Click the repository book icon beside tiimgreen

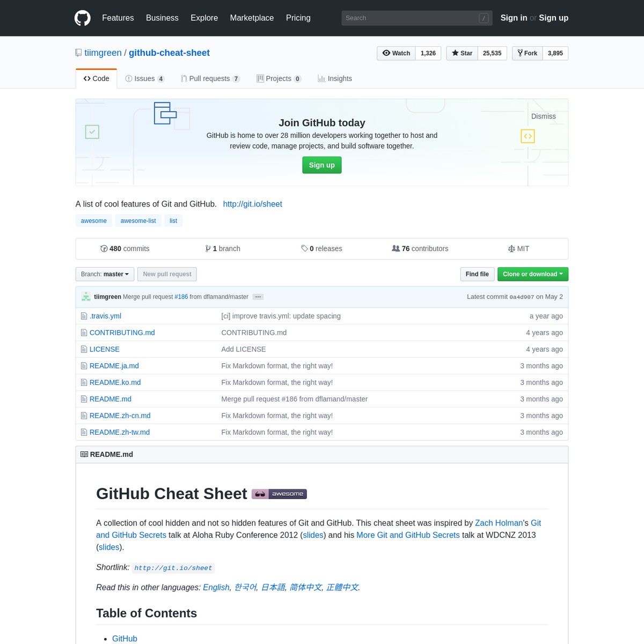(x=79, y=53)
